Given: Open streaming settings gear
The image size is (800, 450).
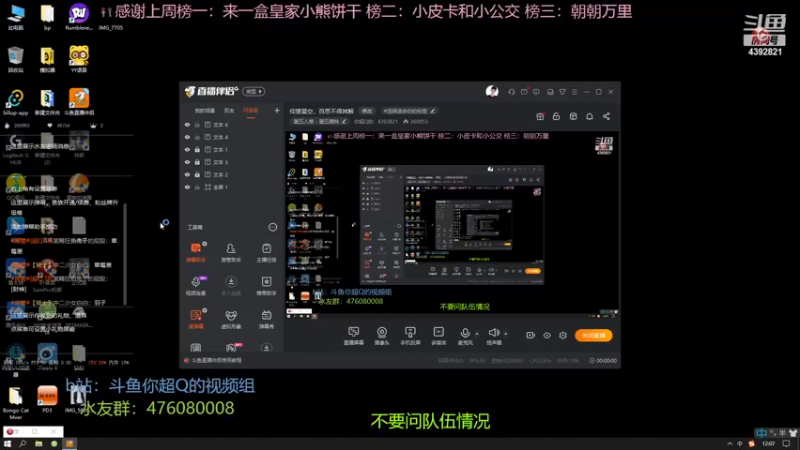Looking at the screenshot, I should click(563, 335).
